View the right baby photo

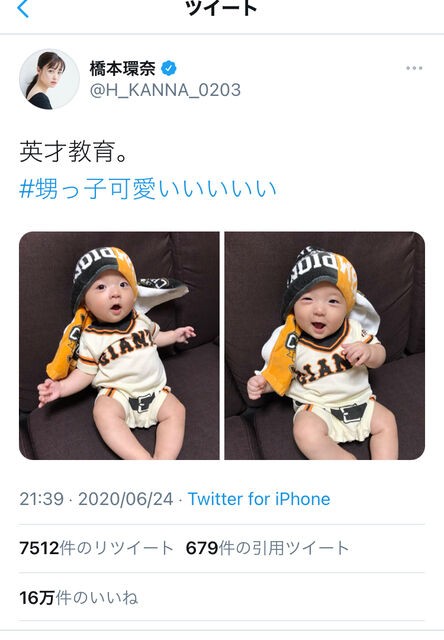tap(325, 346)
